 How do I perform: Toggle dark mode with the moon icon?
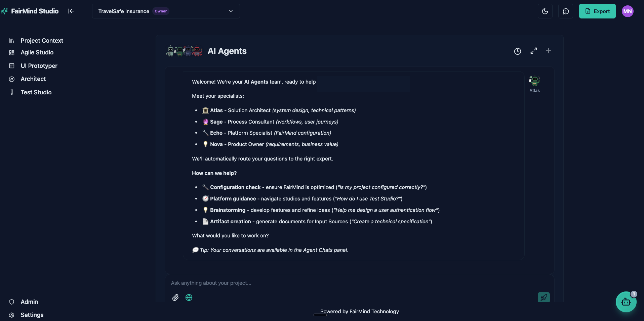[545, 11]
